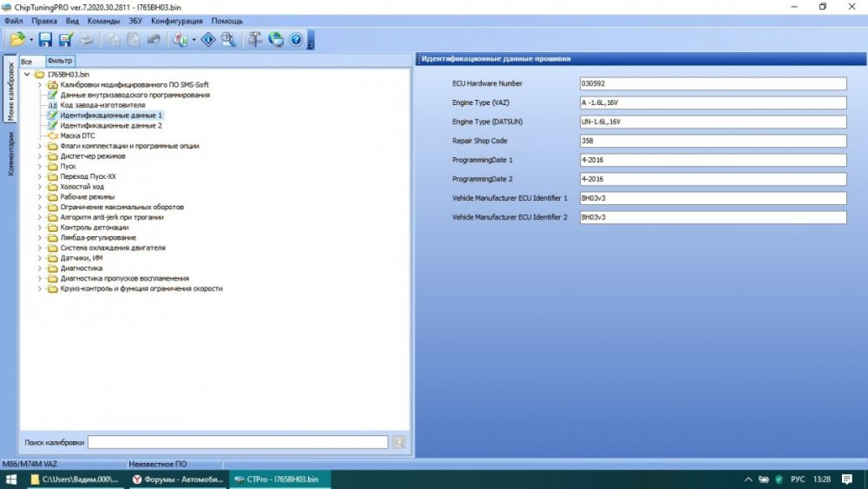Collapse the I765BH03.bin root node
Image resolution: width=868 pixels, height=489 pixels.
coord(27,74)
